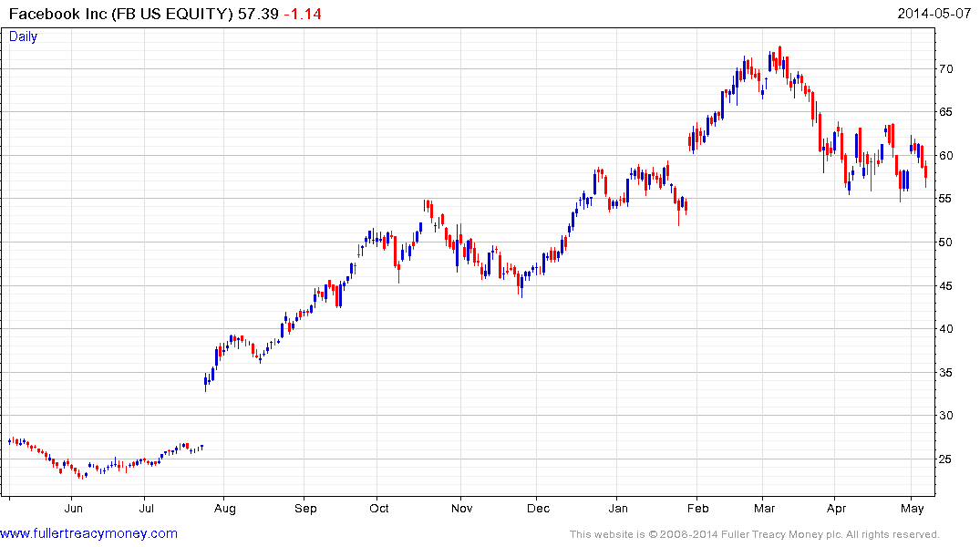Click the Aug month label
The height and width of the screenshot is (547, 980).
click(x=225, y=509)
